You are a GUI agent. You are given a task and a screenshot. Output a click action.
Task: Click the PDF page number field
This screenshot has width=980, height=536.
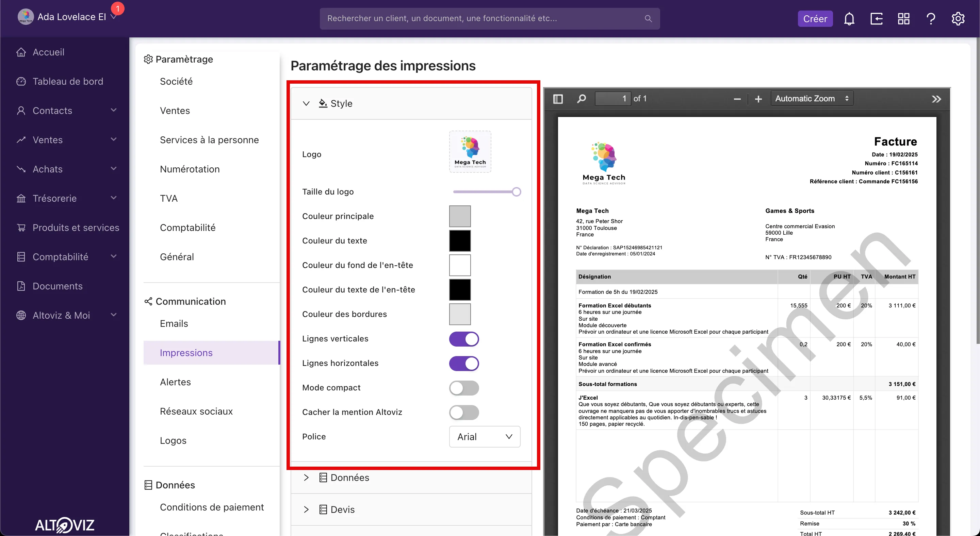(x=612, y=99)
